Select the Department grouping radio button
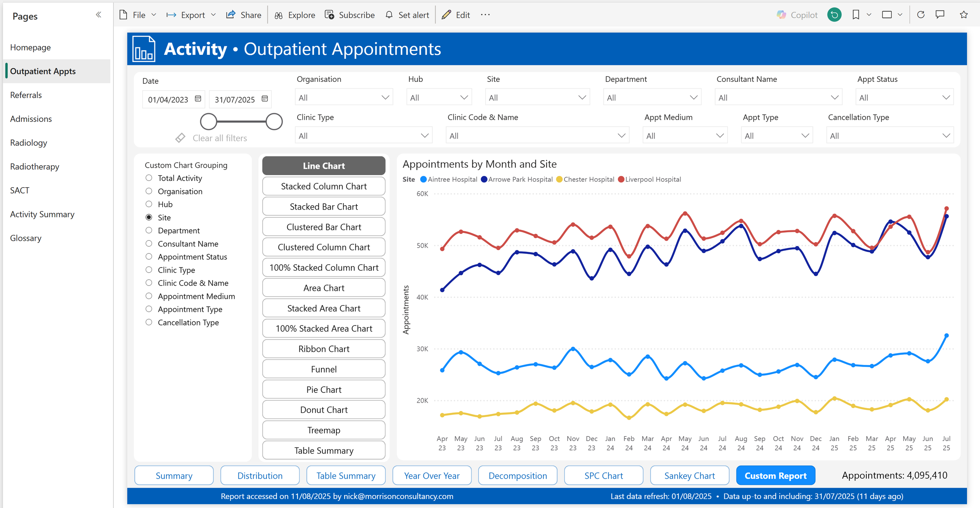Screen dimensions: 980x508 point(149,230)
